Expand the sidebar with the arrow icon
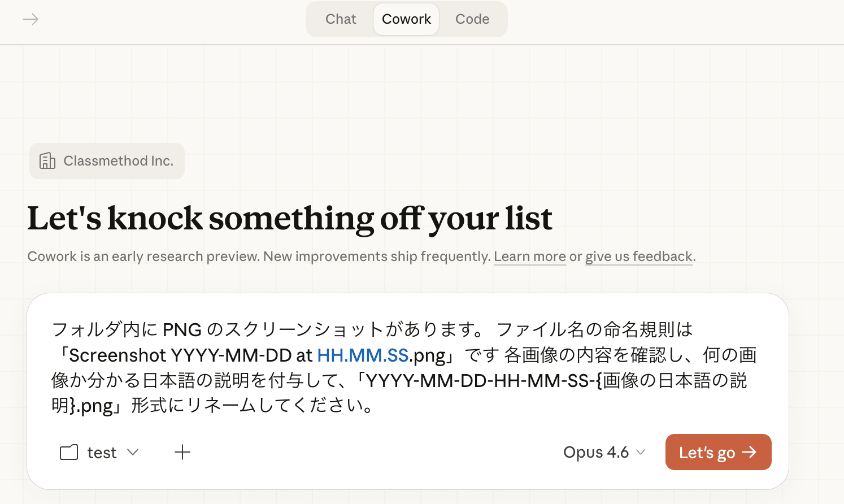Screen dimensions: 844x504 (x=31, y=20)
